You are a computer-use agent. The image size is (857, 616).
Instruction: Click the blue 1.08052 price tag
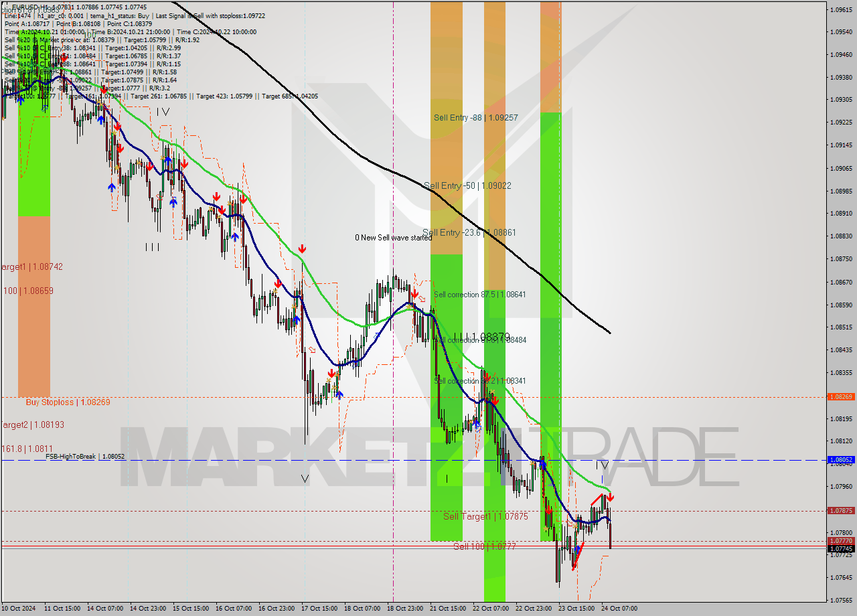tap(841, 460)
